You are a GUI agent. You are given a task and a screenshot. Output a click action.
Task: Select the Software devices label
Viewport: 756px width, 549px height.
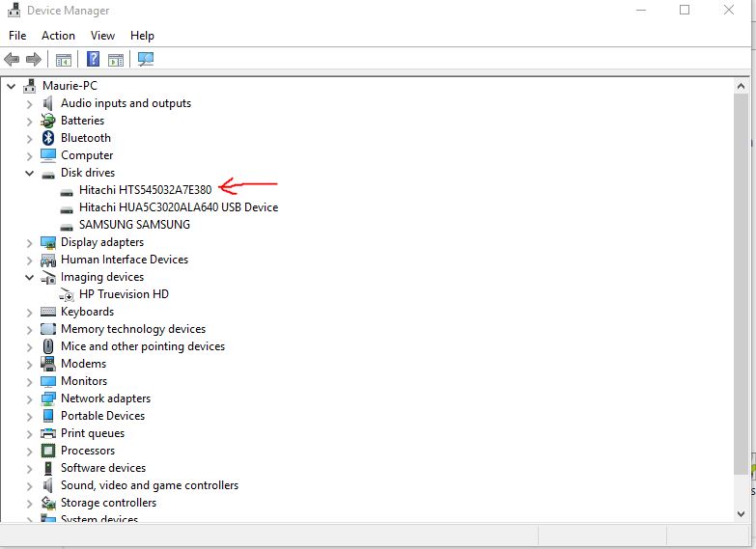pyautogui.click(x=103, y=468)
